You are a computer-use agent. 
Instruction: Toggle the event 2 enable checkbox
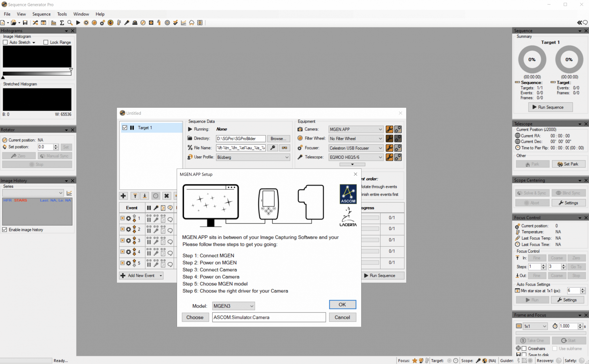122,229
